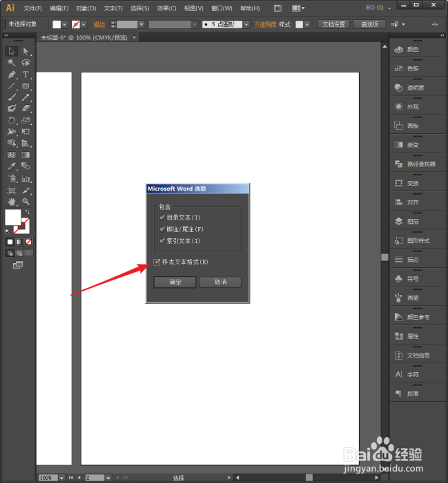Click the vertical scrollbar thumb
This screenshot has height=484, width=448.
click(384, 258)
